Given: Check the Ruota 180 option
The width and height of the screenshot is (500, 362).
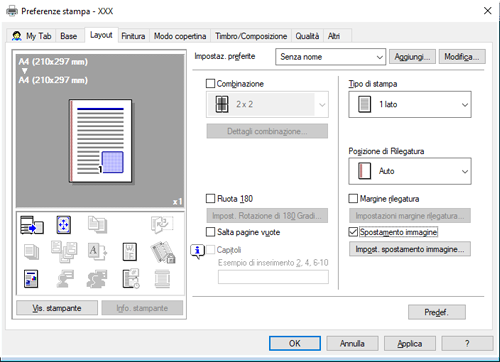Looking at the screenshot, I should tap(210, 199).
